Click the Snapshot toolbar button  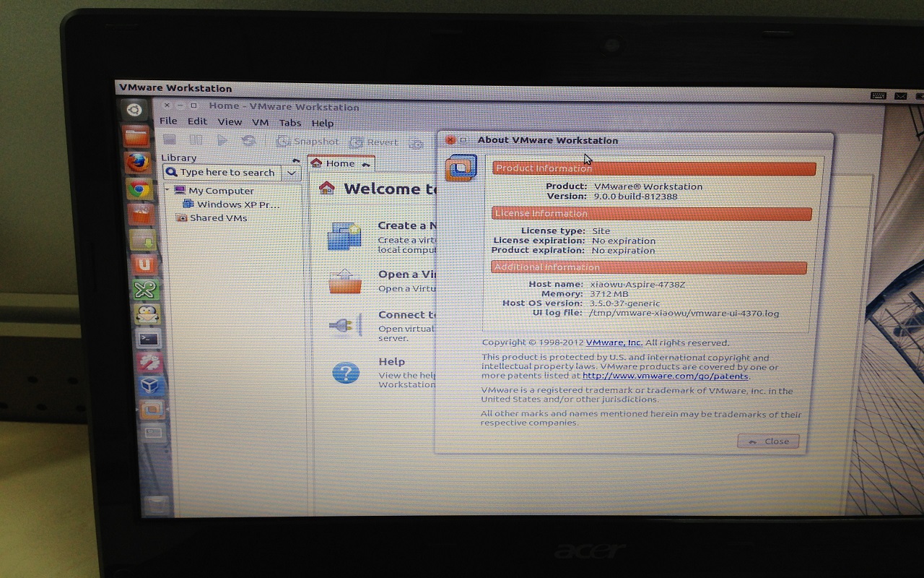click(x=308, y=142)
